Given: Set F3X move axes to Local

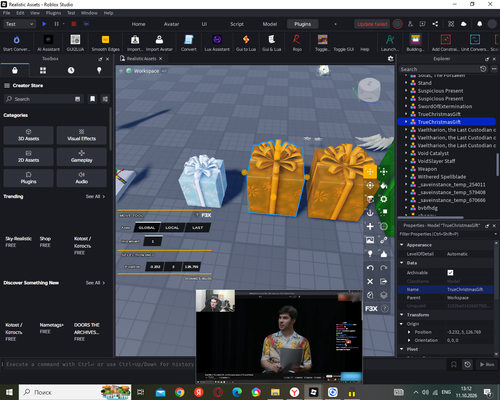Looking at the screenshot, I should coord(172,228).
